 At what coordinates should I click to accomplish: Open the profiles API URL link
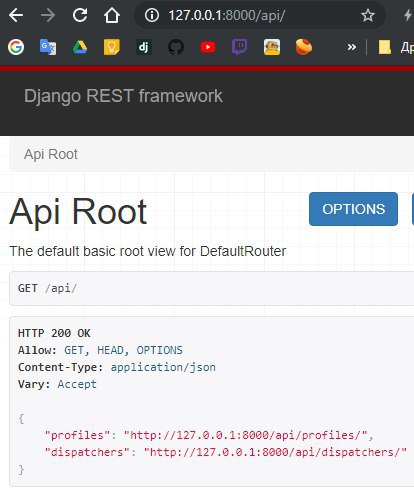point(245,435)
